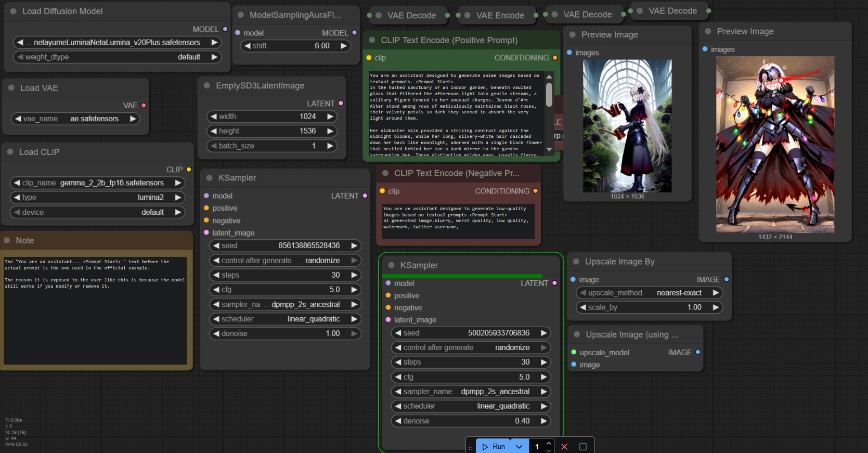This screenshot has width=868, height=453.
Task: Click the CLIP device default selector
Action: click(97, 212)
